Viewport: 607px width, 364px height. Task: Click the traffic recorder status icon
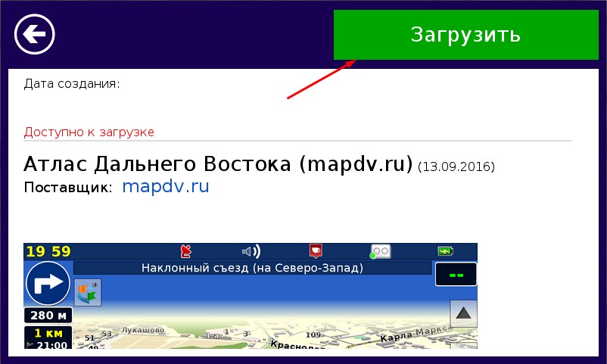coord(379,251)
